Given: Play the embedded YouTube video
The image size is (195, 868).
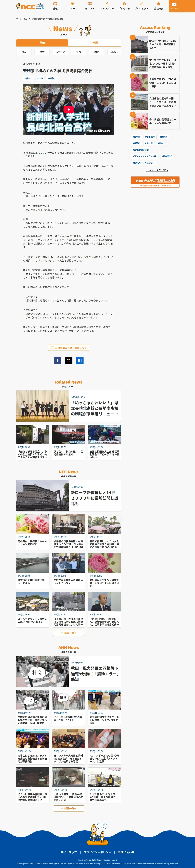Looking at the screenshot, I should [69, 110].
